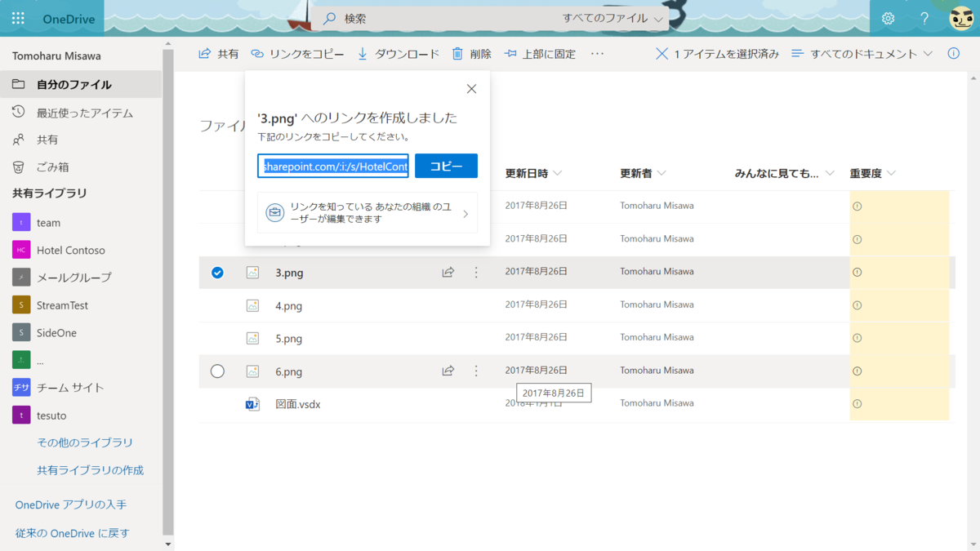This screenshot has width=980, height=551.
Task: Click the search magnifier icon
Action: pyautogui.click(x=329, y=19)
